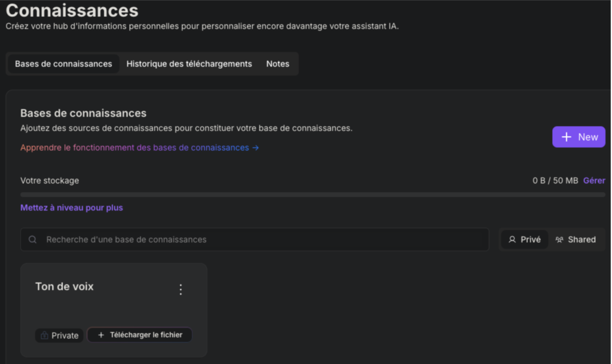Open the Notes tab
Viewport: 612px width, 364px height.
pos(278,64)
